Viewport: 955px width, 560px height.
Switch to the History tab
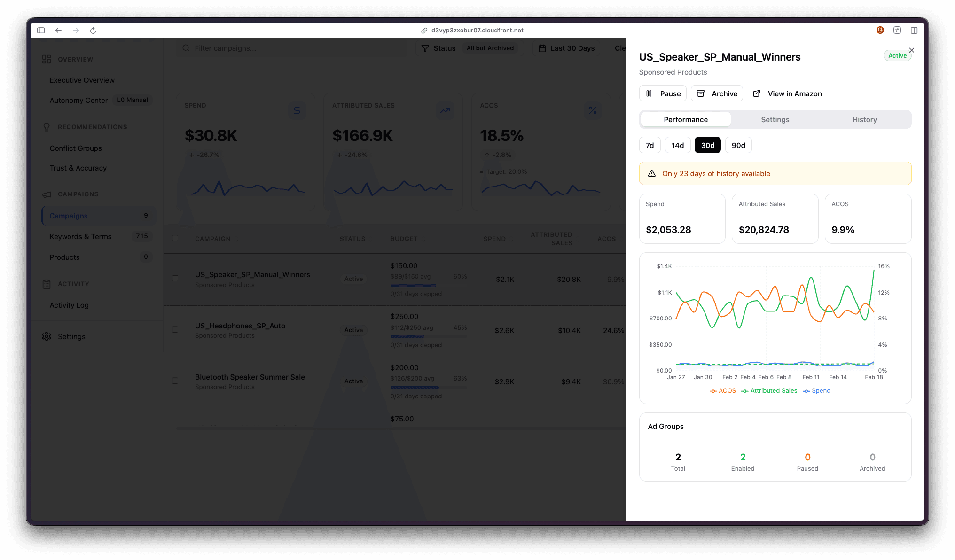864,119
